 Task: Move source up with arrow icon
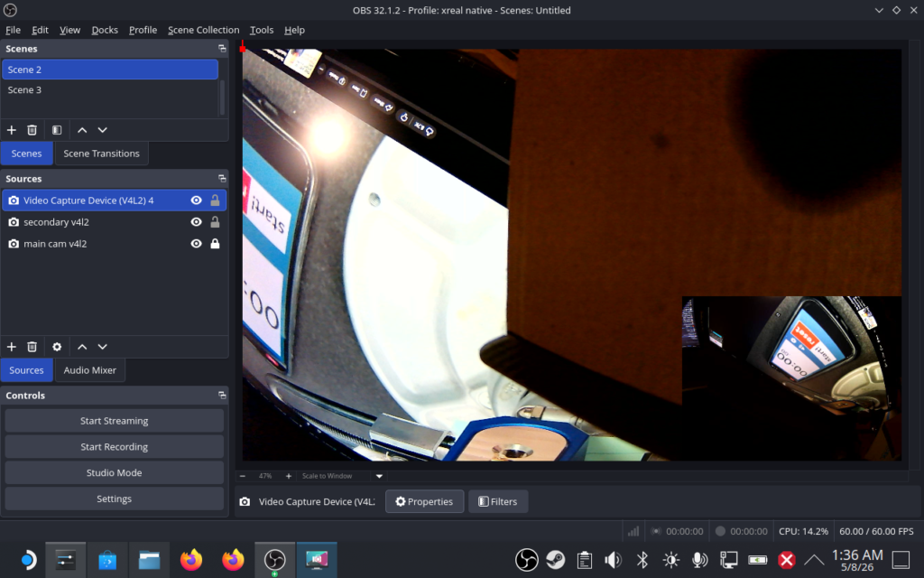[x=82, y=347]
